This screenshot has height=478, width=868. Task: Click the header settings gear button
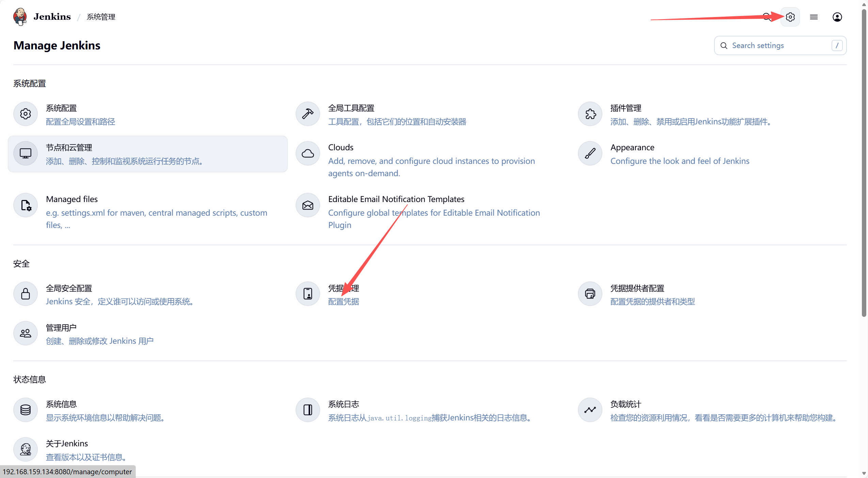pyautogui.click(x=790, y=17)
